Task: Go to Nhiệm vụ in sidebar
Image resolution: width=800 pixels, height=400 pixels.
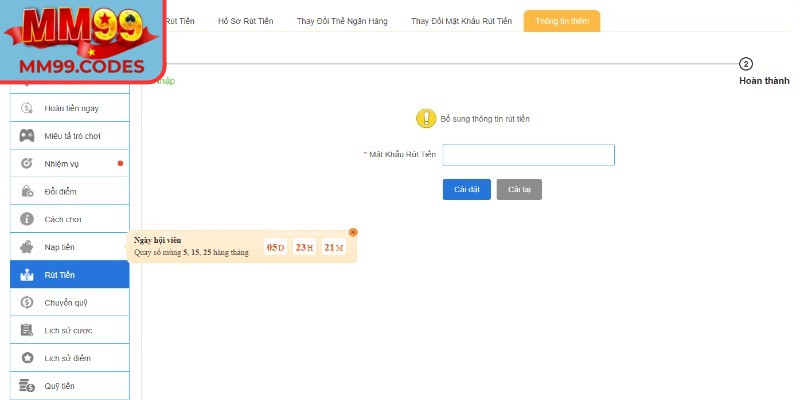Action: coord(70,163)
